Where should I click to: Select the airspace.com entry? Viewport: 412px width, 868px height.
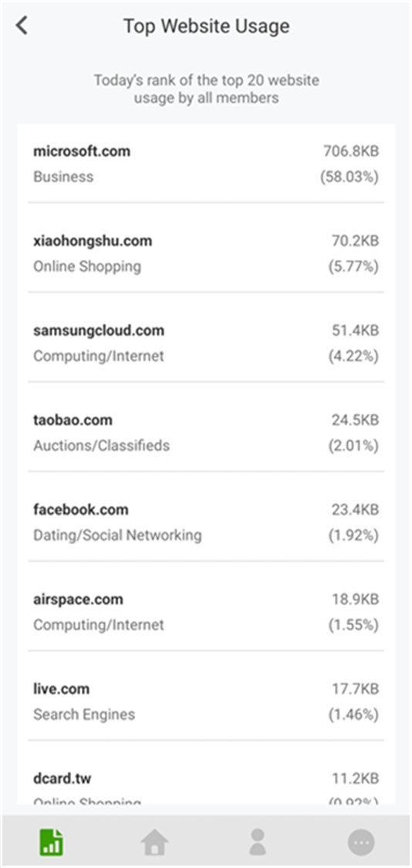tap(206, 613)
